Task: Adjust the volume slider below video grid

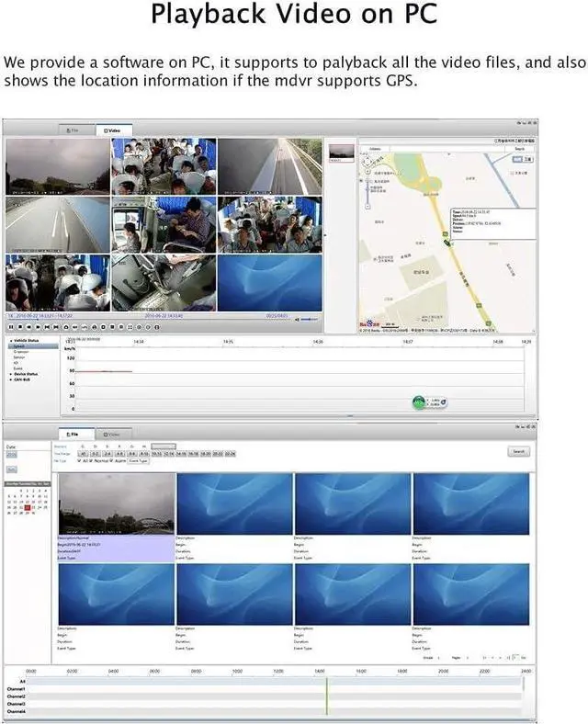Action: coord(310,320)
